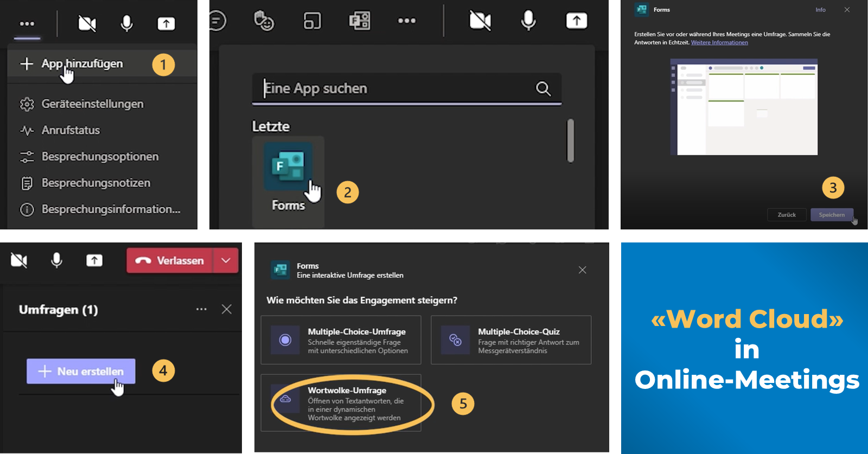Focus the 'Eine App suchen' search field

click(x=407, y=88)
